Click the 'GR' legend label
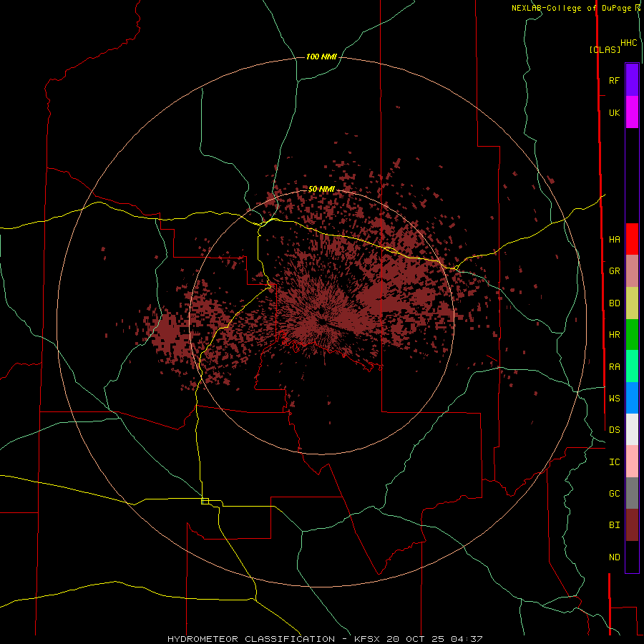The image size is (644, 644). [614, 271]
